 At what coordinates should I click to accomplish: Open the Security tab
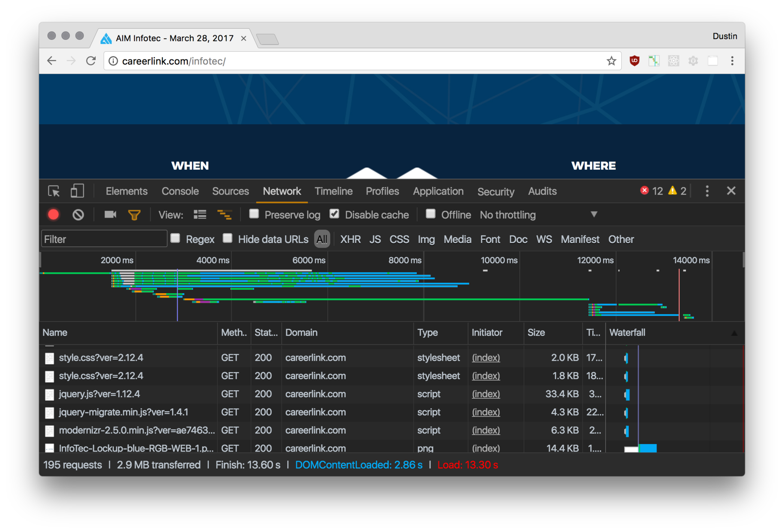496,192
